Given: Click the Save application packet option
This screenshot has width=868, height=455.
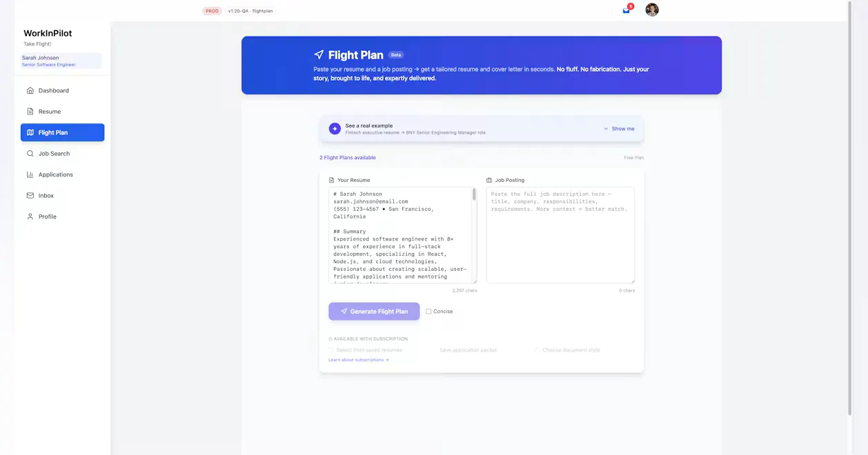Looking at the screenshot, I should 468,350.
